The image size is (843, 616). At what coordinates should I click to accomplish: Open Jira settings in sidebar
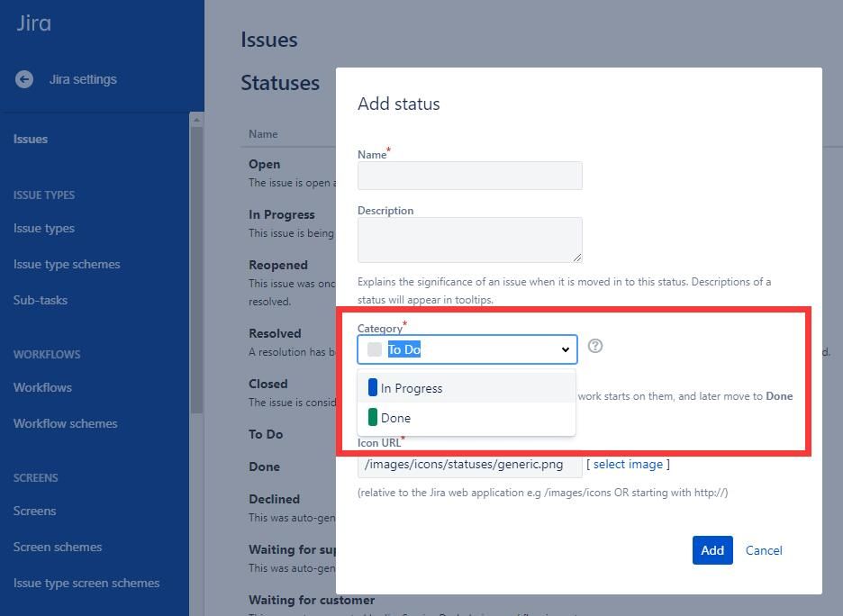click(x=83, y=79)
